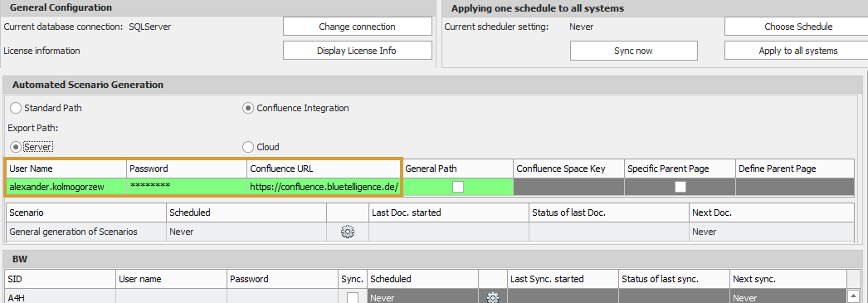Toggle the Specific Parent Page checkbox

[680, 188]
